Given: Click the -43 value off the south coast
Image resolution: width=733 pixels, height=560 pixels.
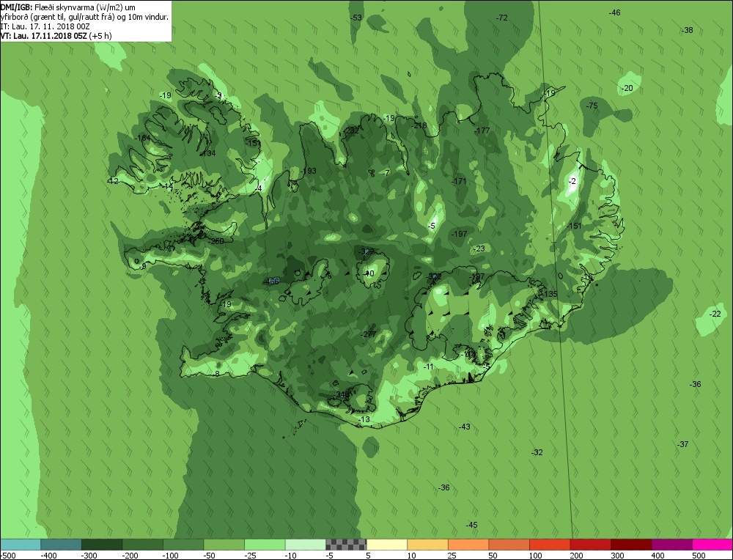Looking at the screenshot, I should click(x=464, y=427).
